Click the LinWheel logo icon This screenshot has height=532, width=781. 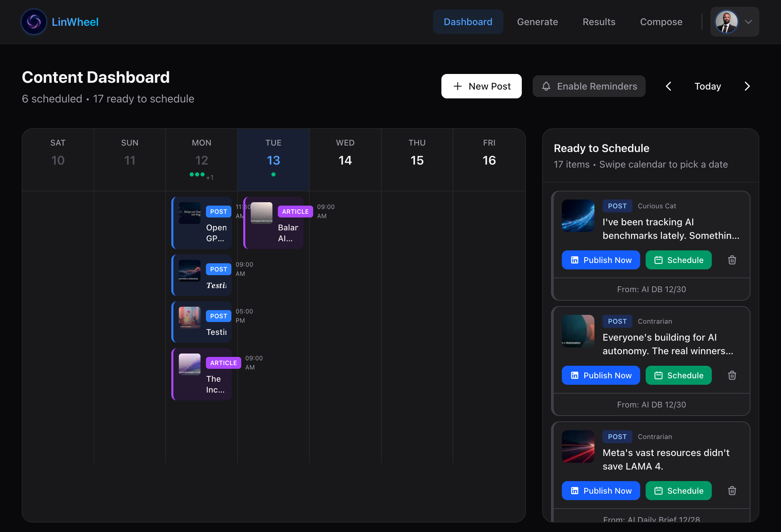point(34,22)
